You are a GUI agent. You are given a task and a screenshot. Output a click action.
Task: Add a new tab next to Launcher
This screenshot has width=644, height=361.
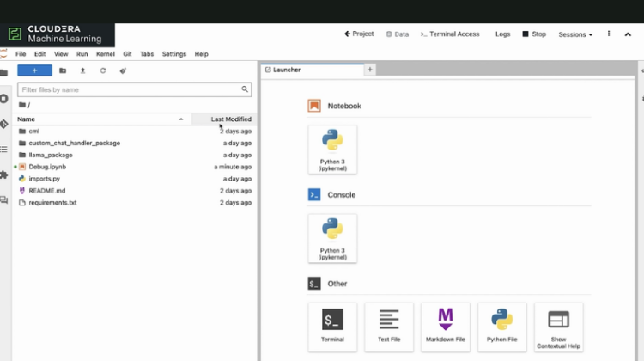pos(370,70)
